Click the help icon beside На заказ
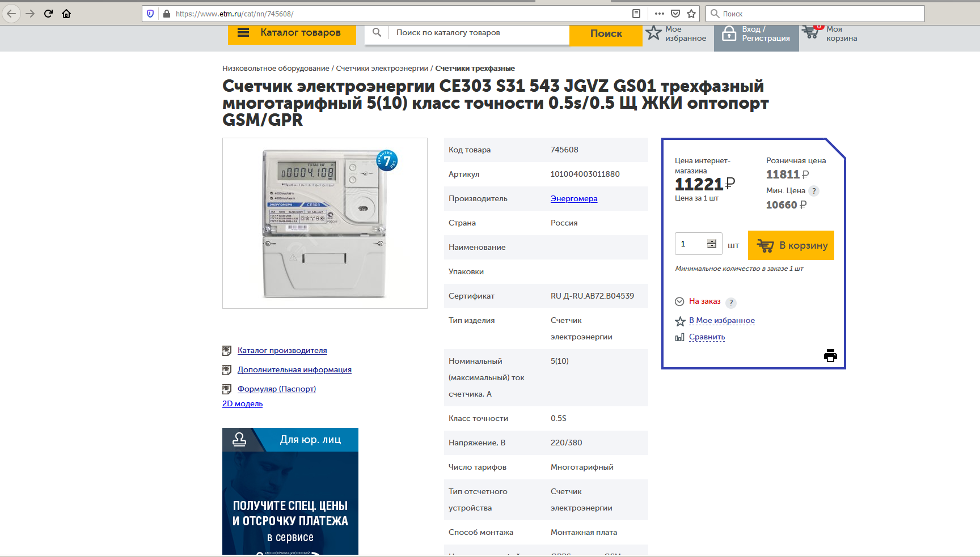980x557 pixels. tap(731, 303)
